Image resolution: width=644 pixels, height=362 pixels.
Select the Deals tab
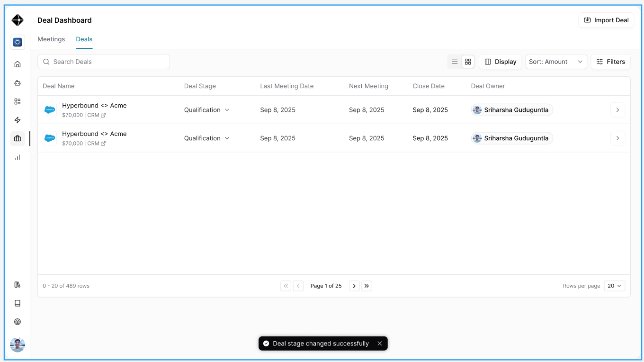pos(84,39)
